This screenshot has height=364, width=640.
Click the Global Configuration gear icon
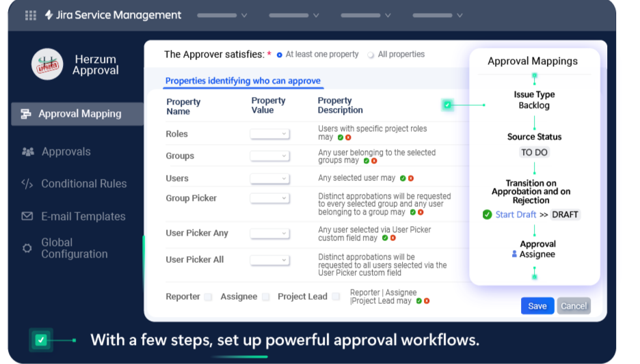point(27,248)
